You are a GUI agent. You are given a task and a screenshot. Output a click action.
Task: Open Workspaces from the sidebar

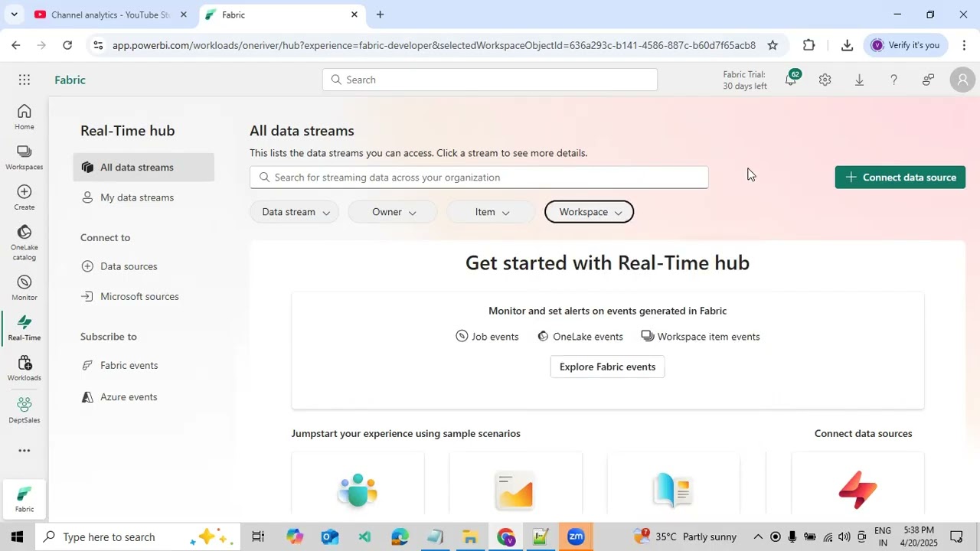tap(24, 158)
